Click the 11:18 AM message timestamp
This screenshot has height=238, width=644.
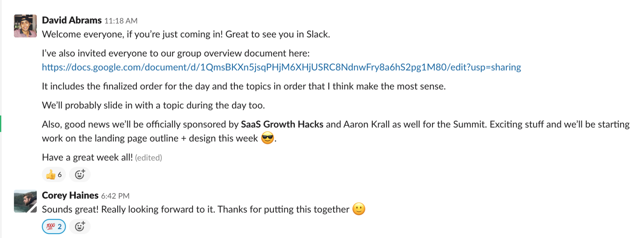pos(121,21)
